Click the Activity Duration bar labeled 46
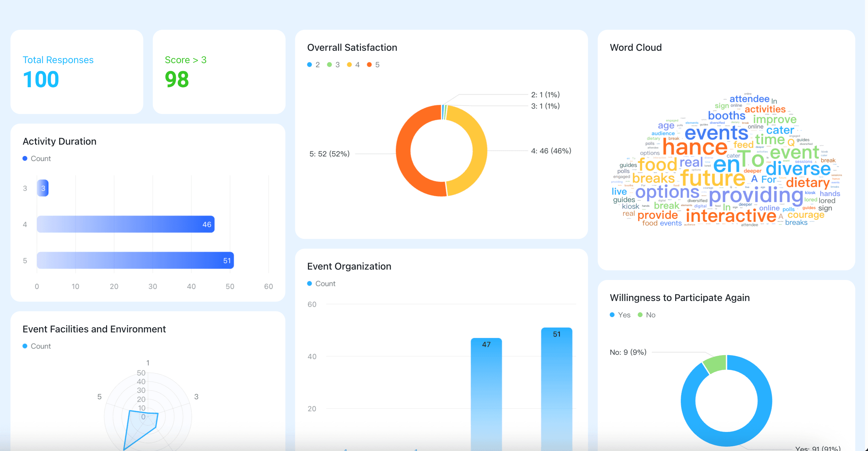The width and height of the screenshot is (868, 451). coord(125,224)
